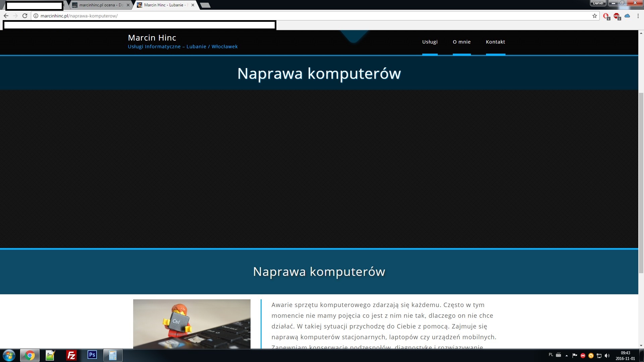Open the Windows Start menu
644x362 pixels.
tap(9, 355)
